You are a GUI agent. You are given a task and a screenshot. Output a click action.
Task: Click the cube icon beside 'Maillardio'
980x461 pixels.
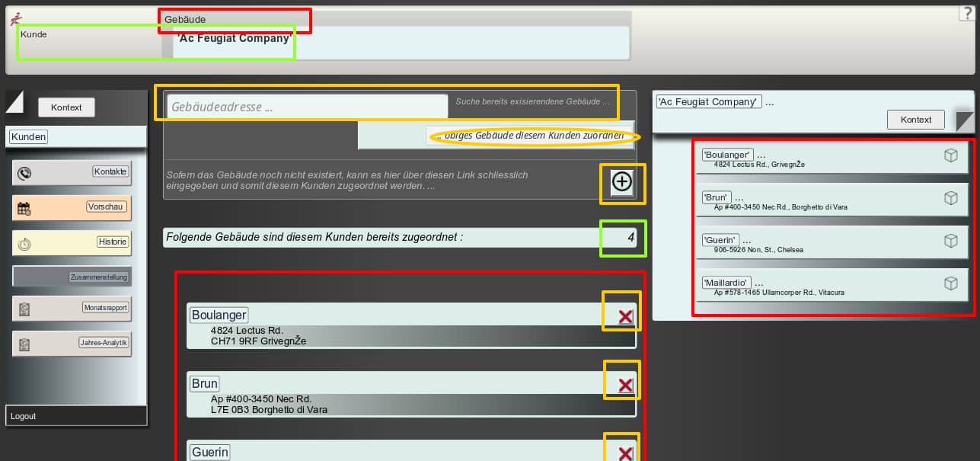(950, 283)
